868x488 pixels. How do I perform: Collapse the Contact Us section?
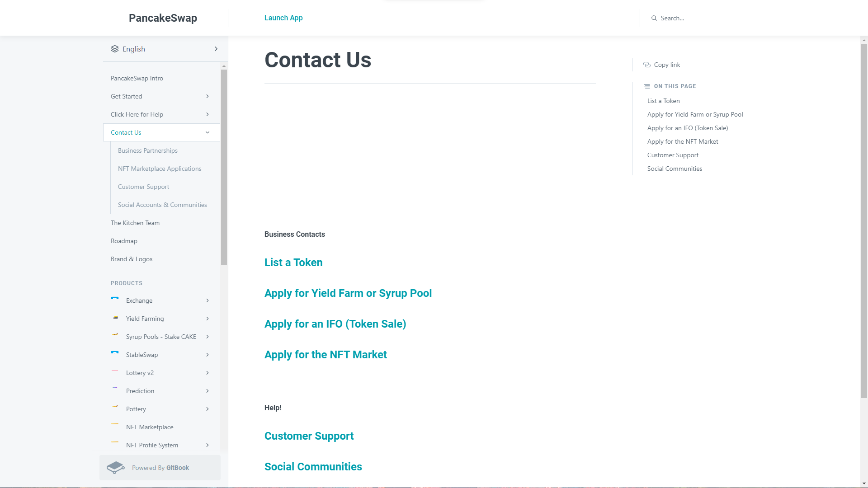[x=208, y=132]
